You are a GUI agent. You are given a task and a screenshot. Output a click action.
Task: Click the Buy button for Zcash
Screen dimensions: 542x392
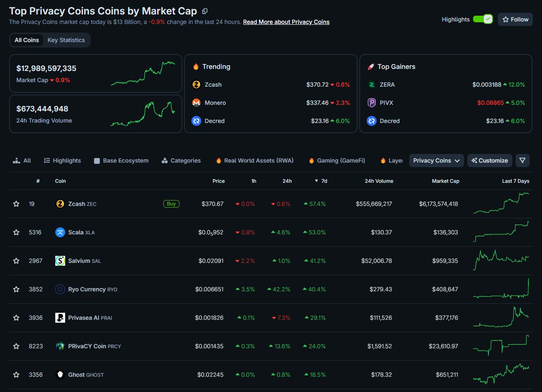pyautogui.click(x=171, y=204)
